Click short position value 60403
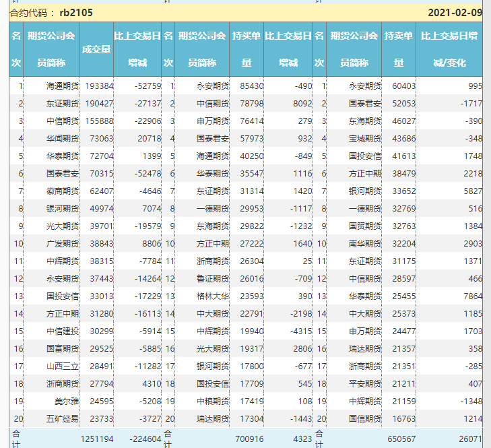This screenshot has width=491, height=448. coord(404,86)
